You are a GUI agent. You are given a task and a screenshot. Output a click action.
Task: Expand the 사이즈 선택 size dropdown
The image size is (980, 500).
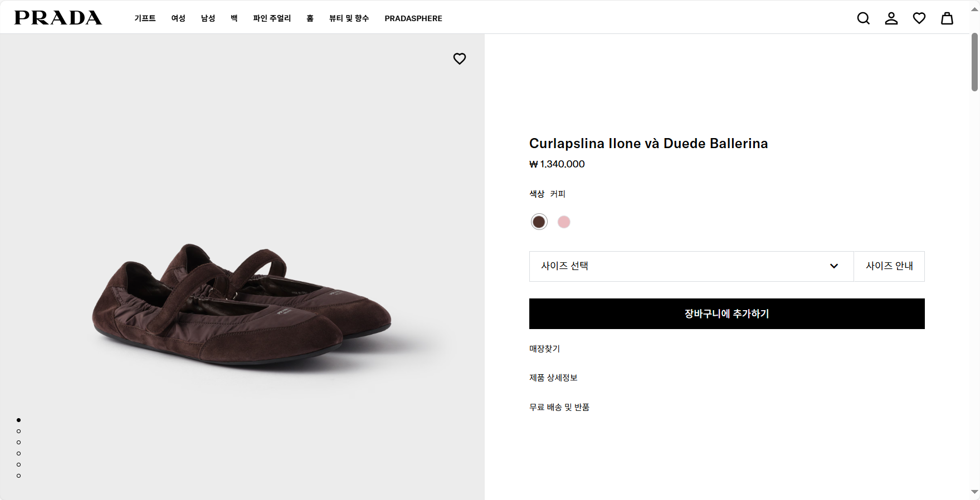(x=691, y=266)
